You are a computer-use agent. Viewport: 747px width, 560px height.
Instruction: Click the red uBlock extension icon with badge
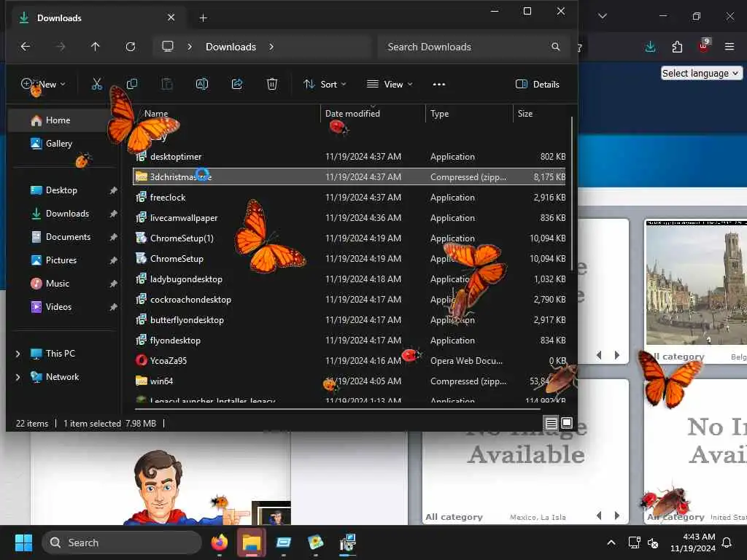tap(704, 46)
